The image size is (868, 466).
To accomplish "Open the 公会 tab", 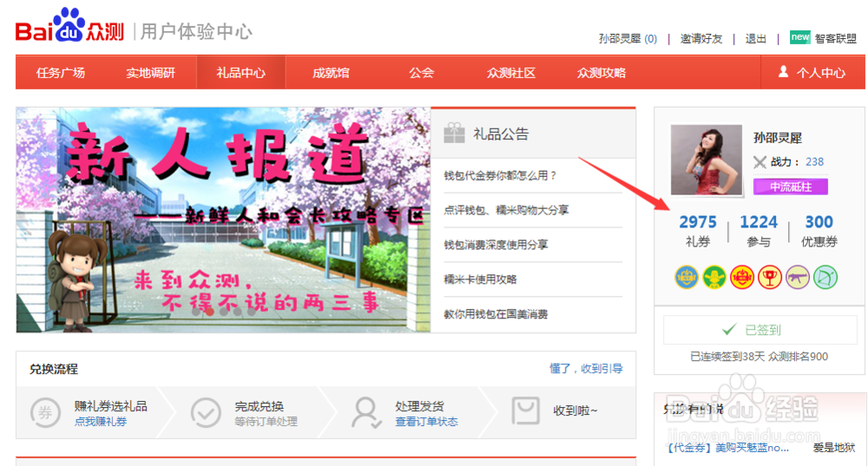I will click(x=421, y=73).
